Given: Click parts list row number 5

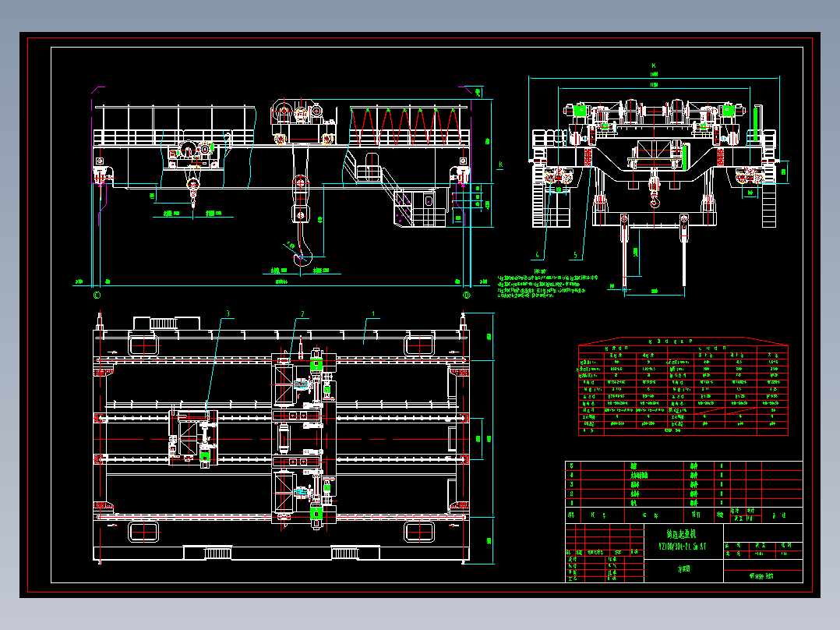Looking at the screenshot, I should pyautogui.click(x=684, y=466).
